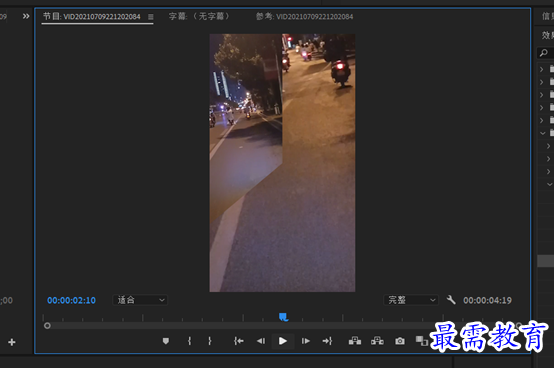
Task: Expand the third effects folder chevron
Action: coord(542,95)
